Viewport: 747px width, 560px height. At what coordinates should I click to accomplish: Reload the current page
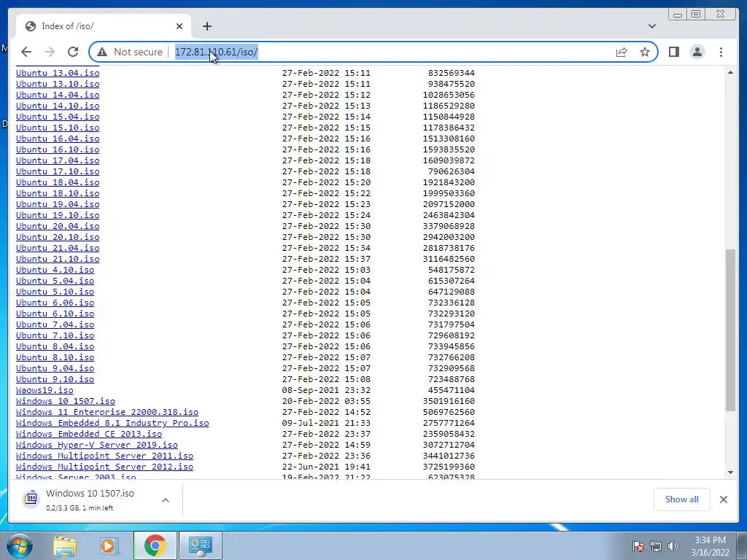73,52
